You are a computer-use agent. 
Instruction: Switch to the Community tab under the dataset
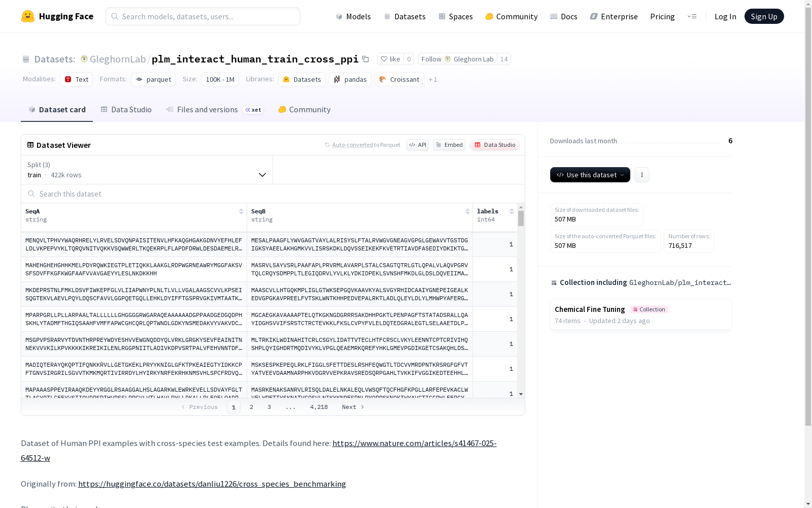[x=304, y=110]
